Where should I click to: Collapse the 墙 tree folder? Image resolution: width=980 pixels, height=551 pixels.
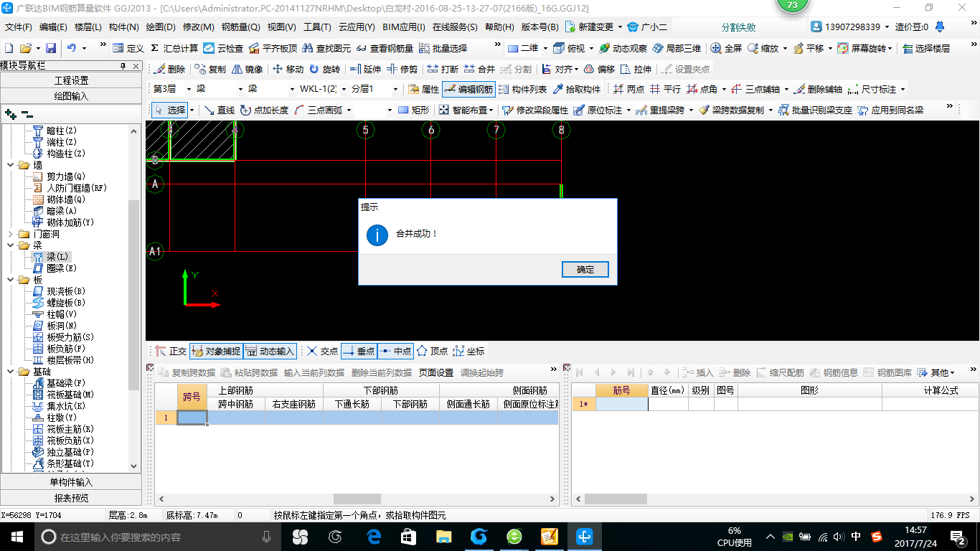click(x=11, y=165)
